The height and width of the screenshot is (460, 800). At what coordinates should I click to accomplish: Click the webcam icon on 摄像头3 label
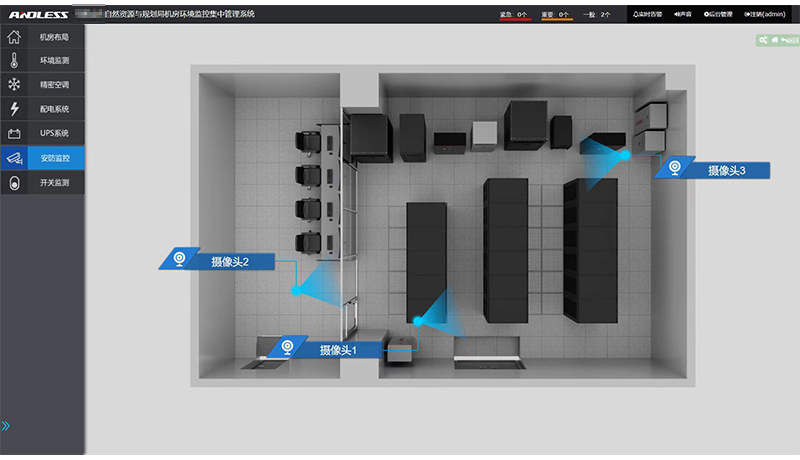pyautogui.click(x=677, y=168)
